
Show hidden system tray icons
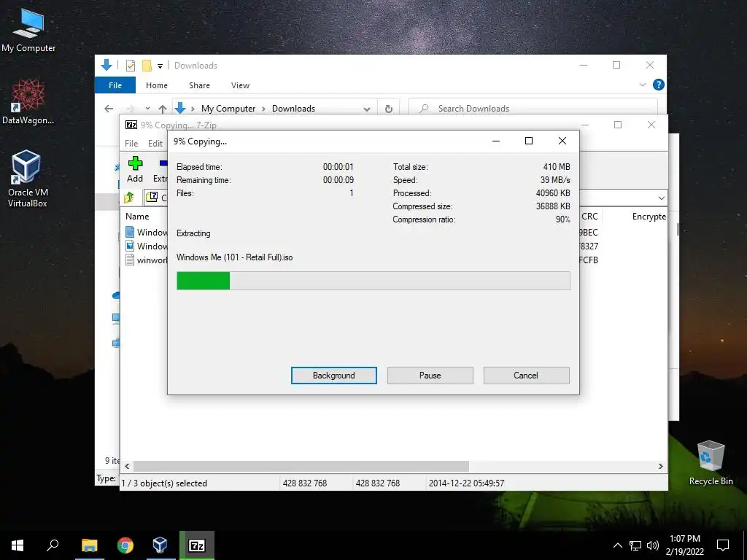coord(617,545)
